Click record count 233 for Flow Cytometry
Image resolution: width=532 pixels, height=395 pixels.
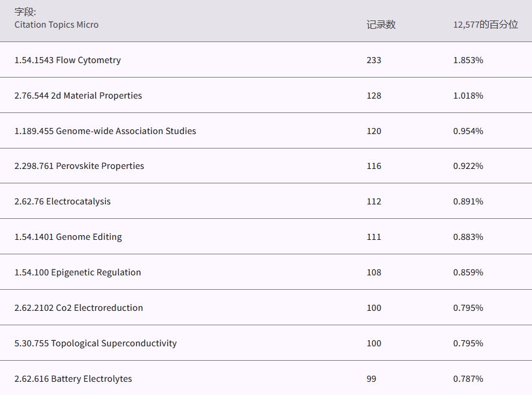(374, 60)
